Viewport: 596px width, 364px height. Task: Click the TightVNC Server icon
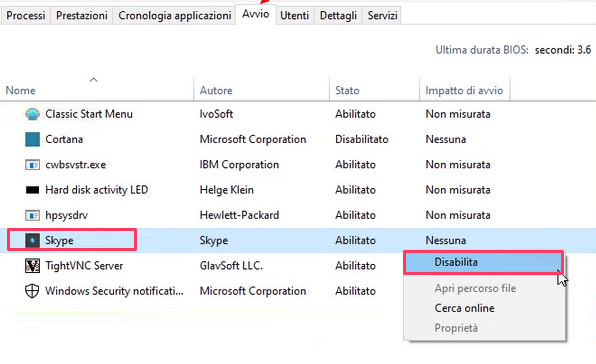[32, 266]
